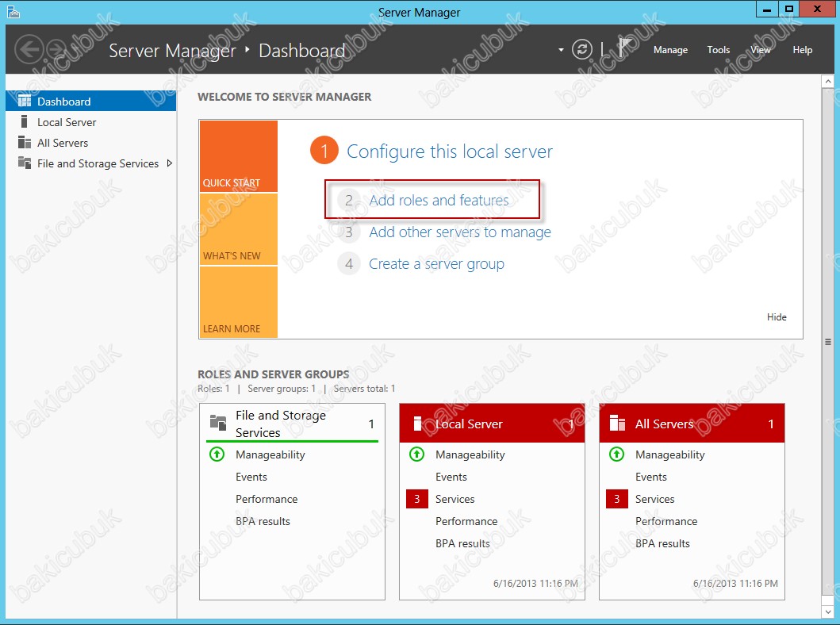This screenshot has width=840, height=625.
Task: Open the All Servers tile header
Action: 692,424
